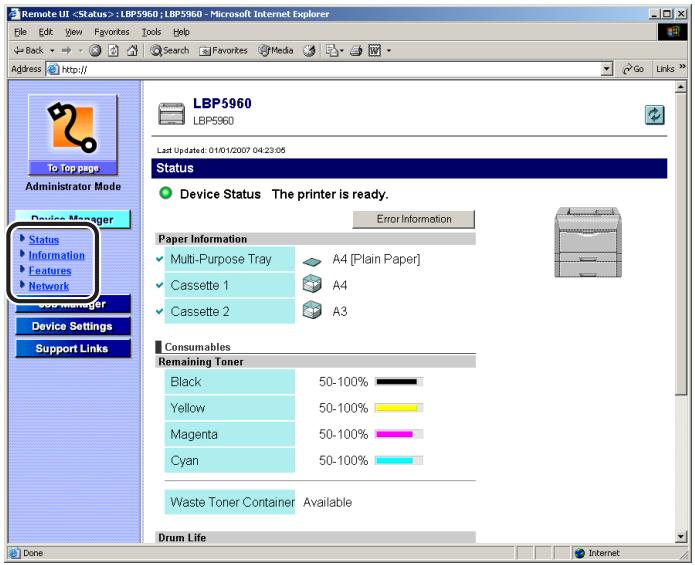Open the View menu
The width and height of the screenshot is (695, 565).
pyautogui.click(x=74, y=32)
